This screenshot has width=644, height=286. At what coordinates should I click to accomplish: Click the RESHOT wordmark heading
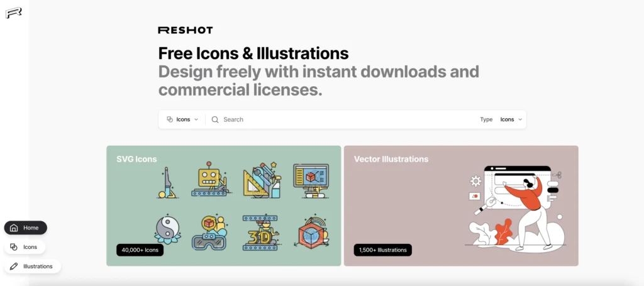(x=186, y=30)
